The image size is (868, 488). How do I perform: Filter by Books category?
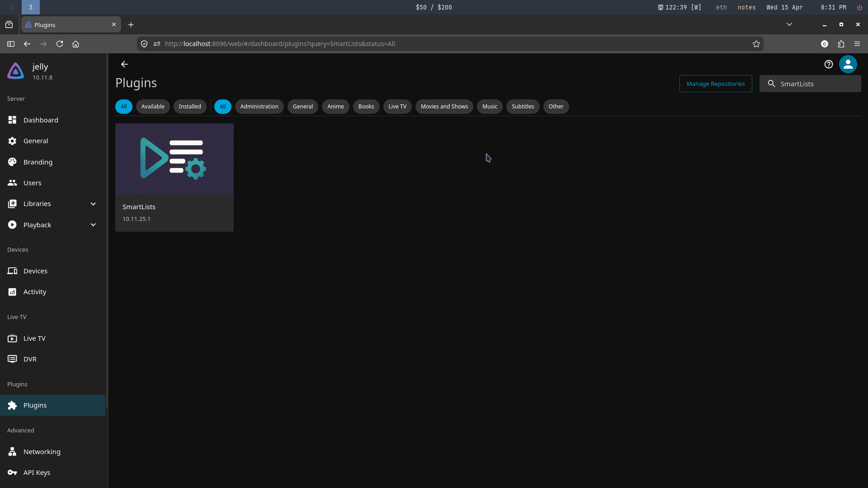click(366, 107)
